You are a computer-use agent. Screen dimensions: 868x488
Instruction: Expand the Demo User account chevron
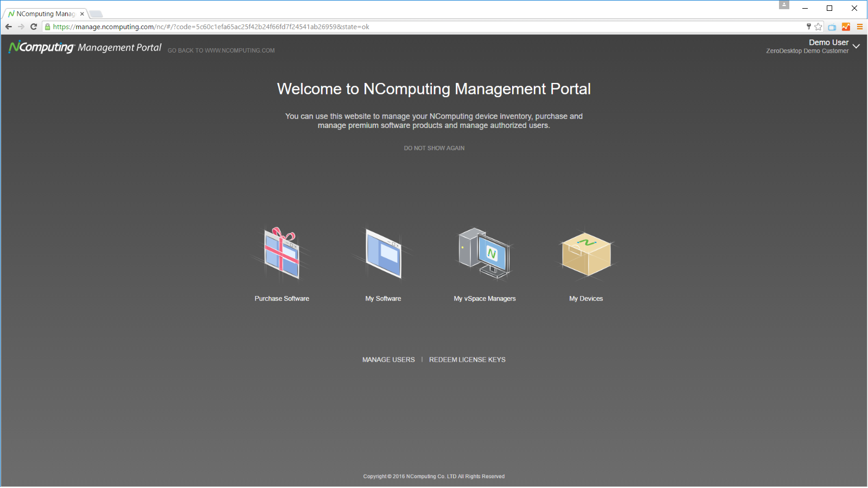pos(856,46)
